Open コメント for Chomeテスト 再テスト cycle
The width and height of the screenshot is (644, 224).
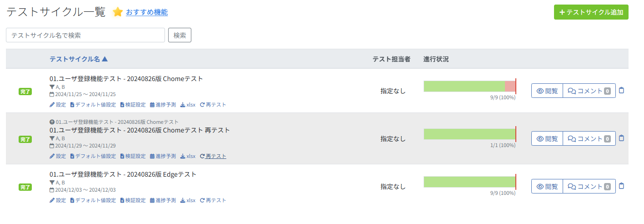click(589, 138)
